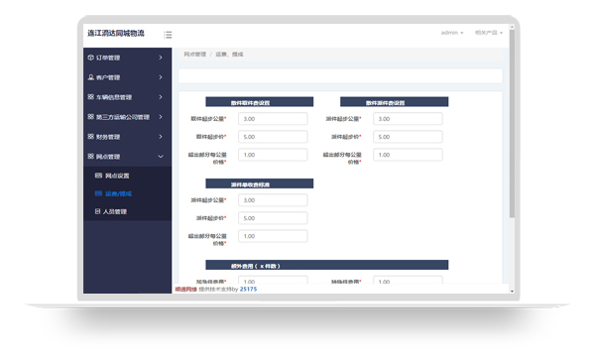Click the 客户管理 user icon

click(90, 77)
